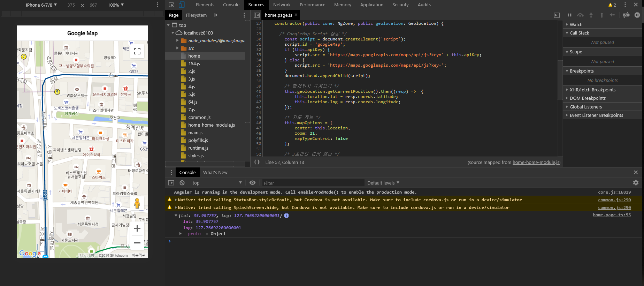The height and width of the screenshot is (286, 644).
Task: Select polyfills.js in the file tree
Action: 198,140
